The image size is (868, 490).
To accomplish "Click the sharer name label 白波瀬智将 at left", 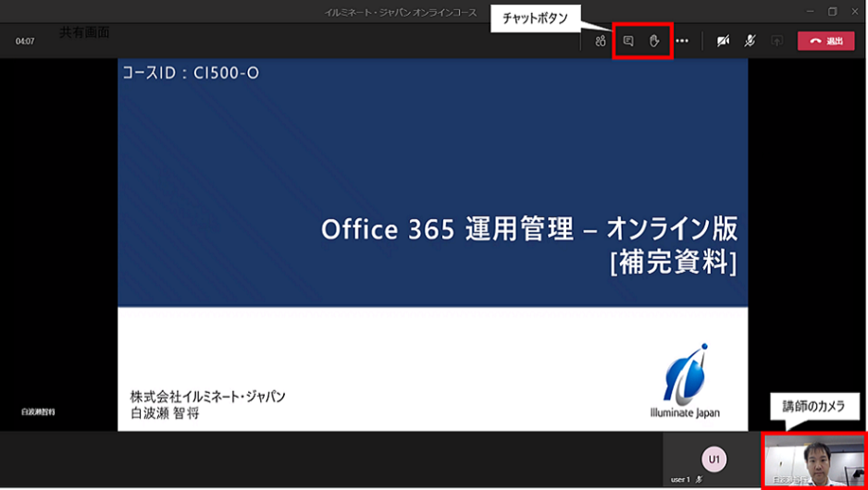I will (x=38, y=412).
